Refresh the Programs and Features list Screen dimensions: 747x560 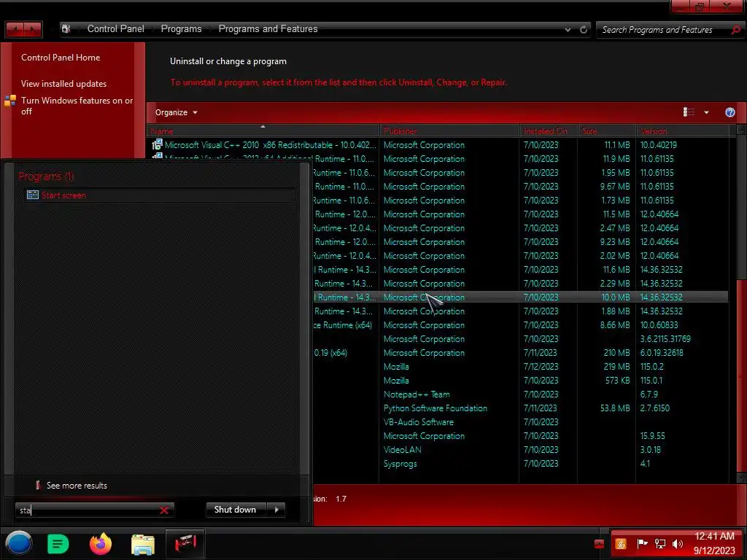pos(584,29)
